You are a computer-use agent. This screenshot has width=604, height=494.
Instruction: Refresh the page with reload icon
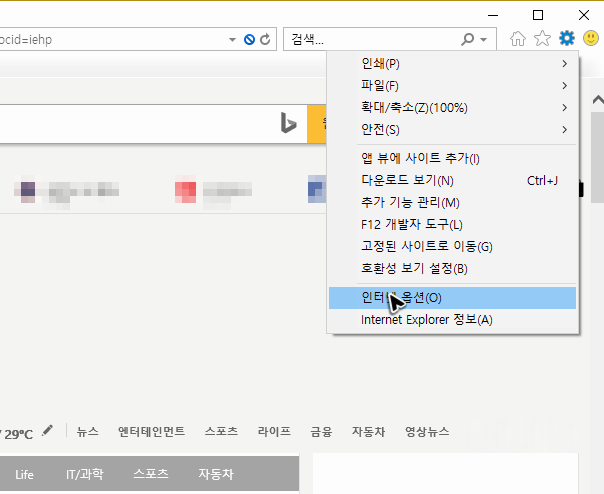(x=265, y=39)
